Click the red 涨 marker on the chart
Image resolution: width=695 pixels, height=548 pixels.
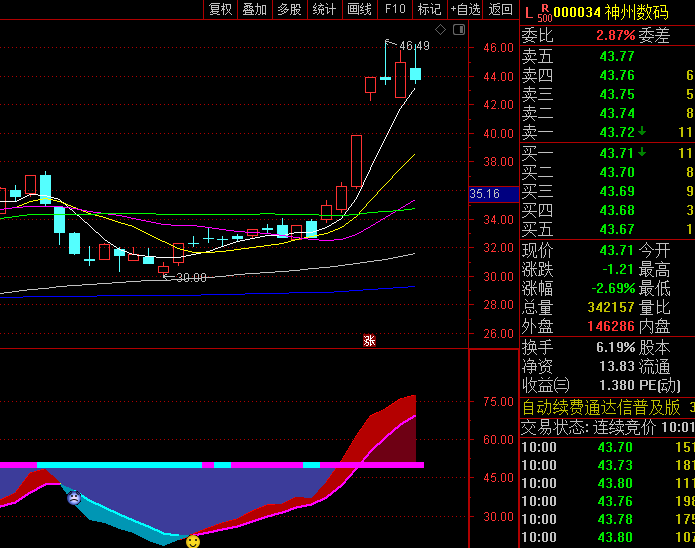point(369,340)
